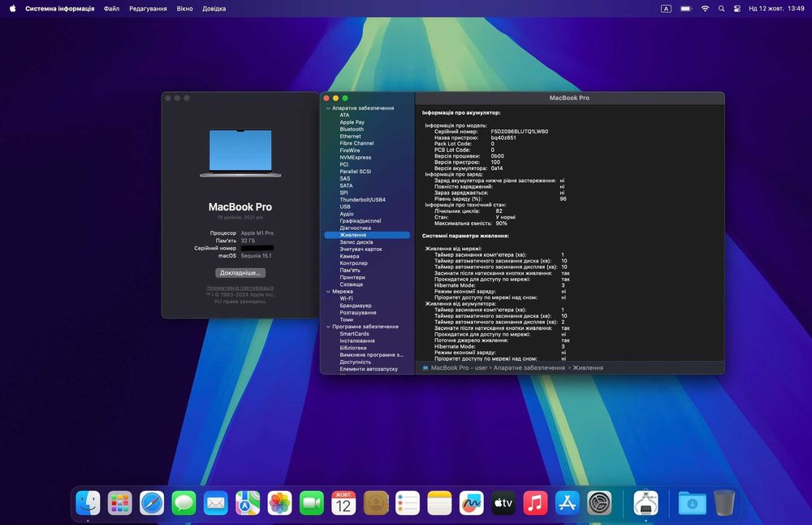Click the Wi-Fi status icon in menu bar
Image resolution: width=812 pixels, height=525 pixels.
pyautogui.click(x=705, y=8)
